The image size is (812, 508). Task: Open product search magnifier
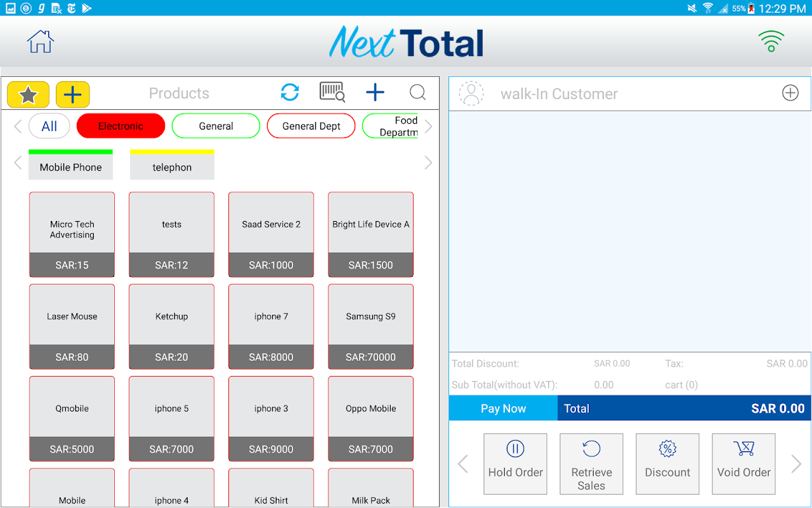pyautogui.click(x=417, y=93)
